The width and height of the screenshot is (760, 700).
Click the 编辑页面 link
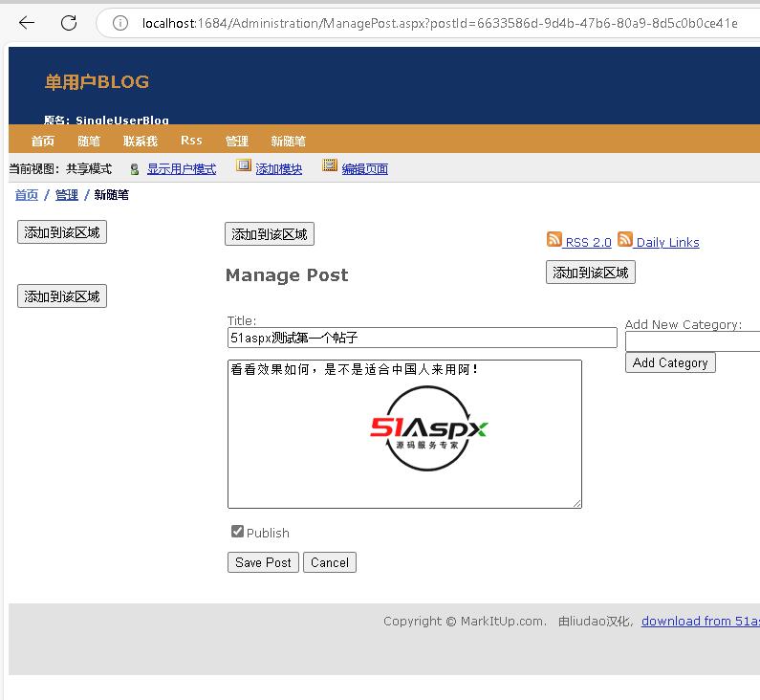point(365,169)
